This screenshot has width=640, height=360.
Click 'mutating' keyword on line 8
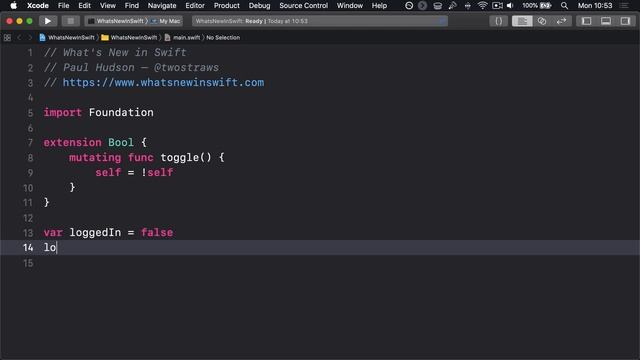click(x=95, y=158)
